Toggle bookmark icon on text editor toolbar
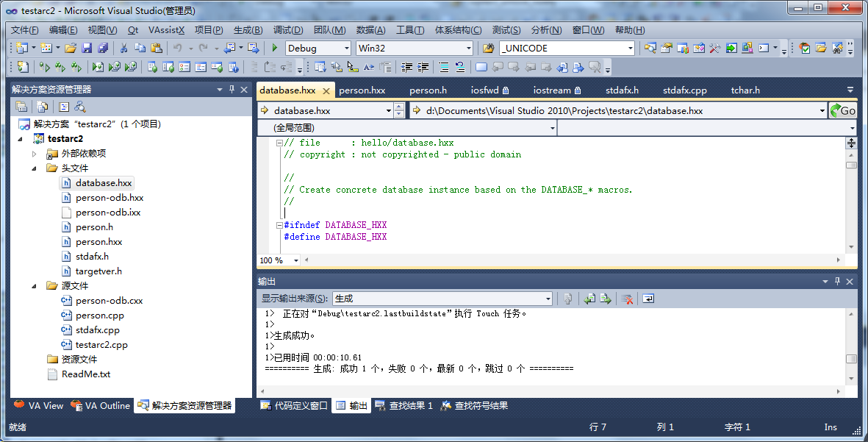This screenshot has height=442, width=868. click(481, 67)
